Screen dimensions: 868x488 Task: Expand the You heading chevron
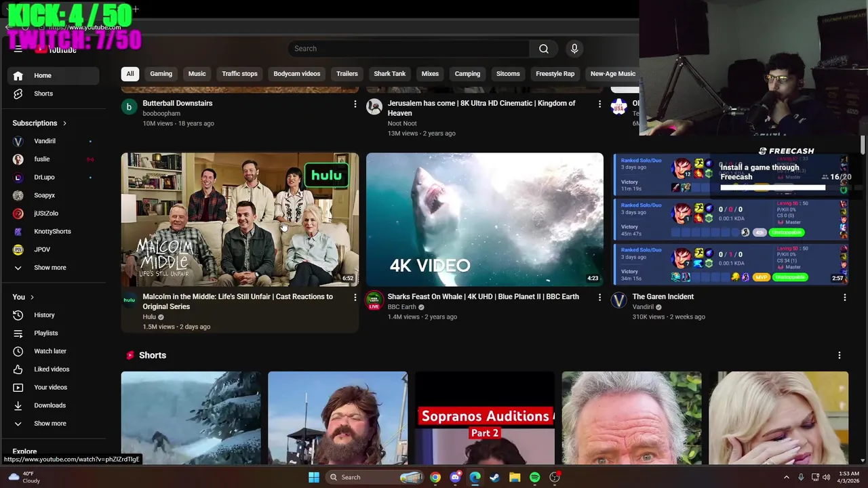[x=31, y=297]
